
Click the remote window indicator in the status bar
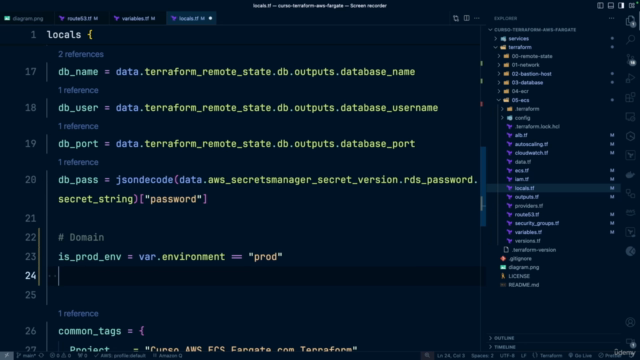[x=7, y=356]
